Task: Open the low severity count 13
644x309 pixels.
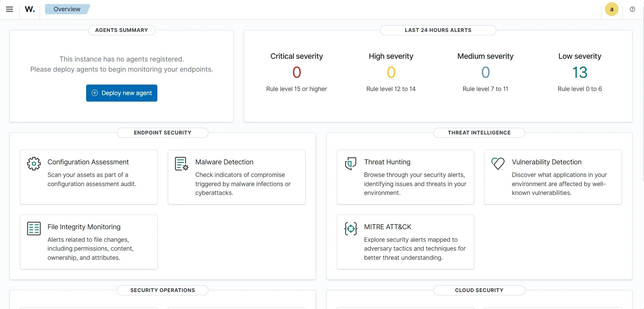Action: tap(580, 72)
